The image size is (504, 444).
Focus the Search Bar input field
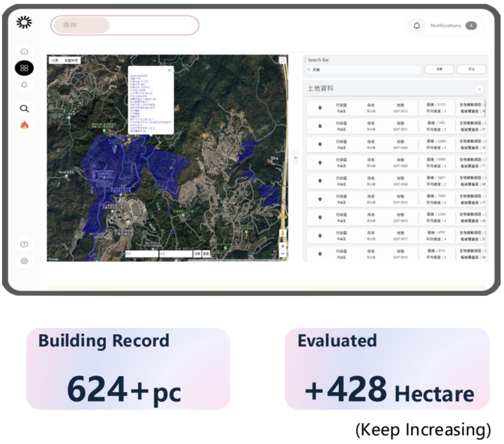(x=363, y=70)
